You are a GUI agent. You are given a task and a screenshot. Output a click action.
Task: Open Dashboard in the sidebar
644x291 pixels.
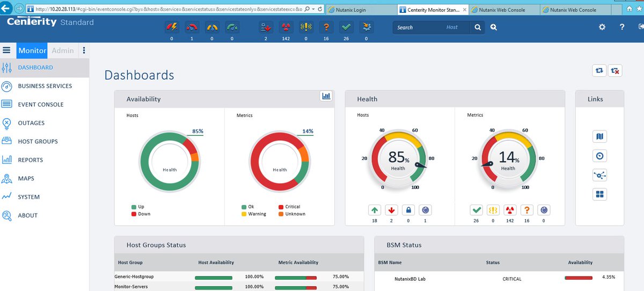[x=45, y=68]
